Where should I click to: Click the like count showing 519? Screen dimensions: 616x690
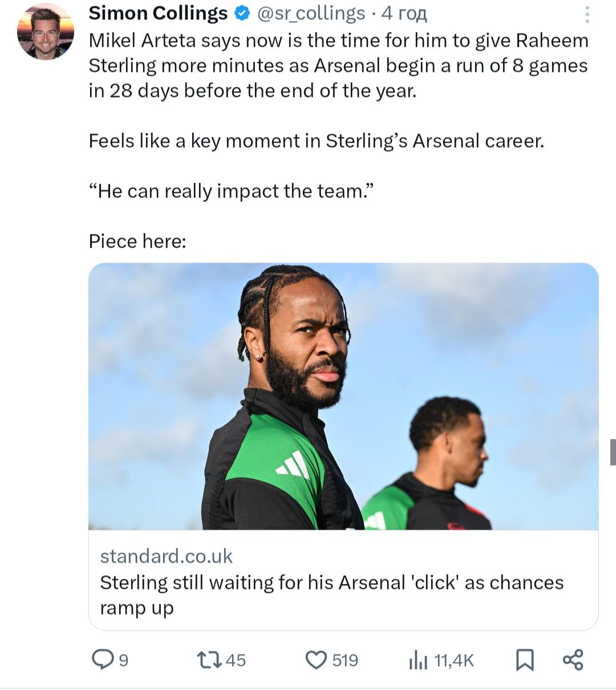[x=345, y=660]
